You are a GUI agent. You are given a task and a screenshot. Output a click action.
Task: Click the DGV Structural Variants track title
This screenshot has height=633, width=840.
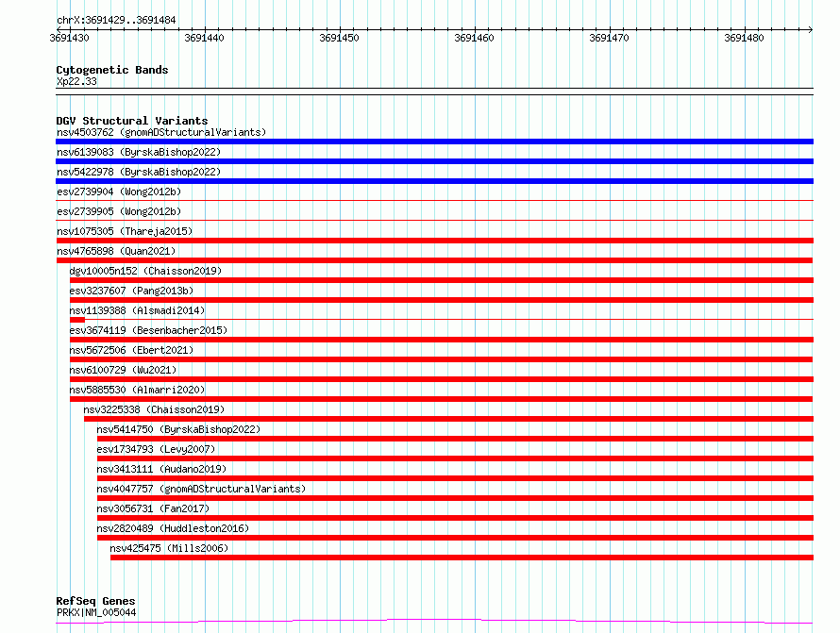[132, 121]
